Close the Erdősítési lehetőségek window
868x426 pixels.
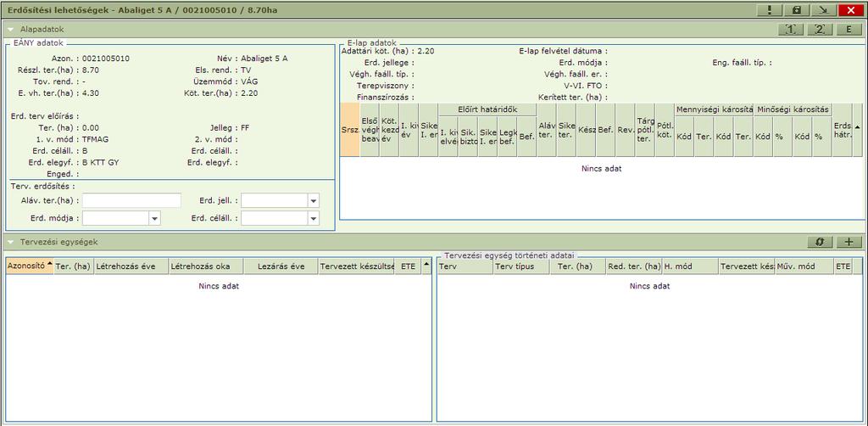coord(851,10)
